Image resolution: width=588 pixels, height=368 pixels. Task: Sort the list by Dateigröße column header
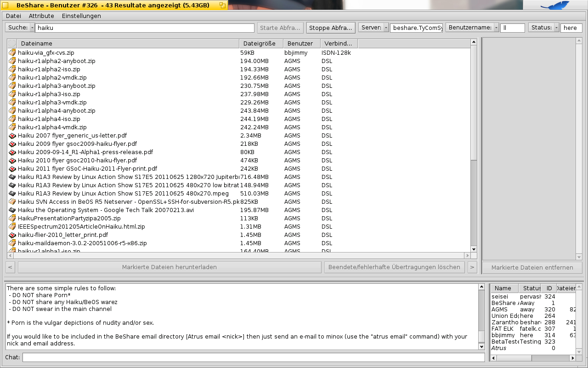[259, 44]
